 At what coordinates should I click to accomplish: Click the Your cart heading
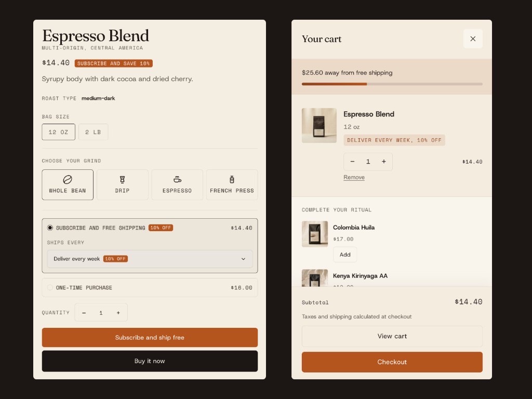[322, 39]
